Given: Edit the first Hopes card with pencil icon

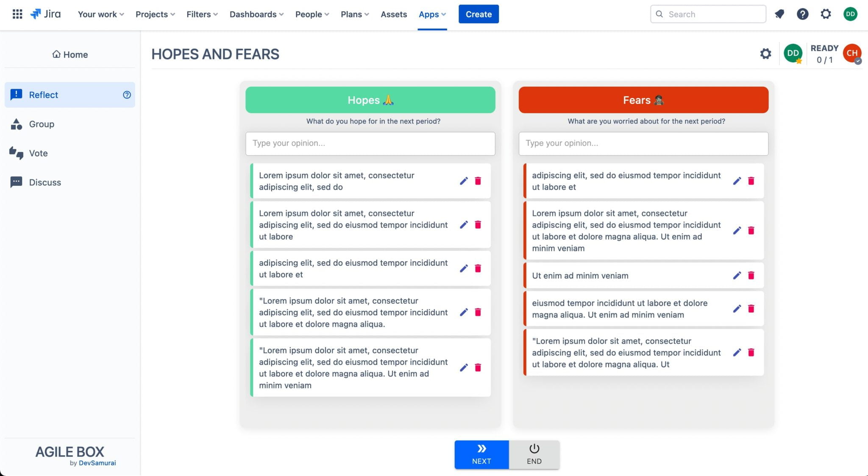Looking at the screenshot, I should click(x=464, y=181).
